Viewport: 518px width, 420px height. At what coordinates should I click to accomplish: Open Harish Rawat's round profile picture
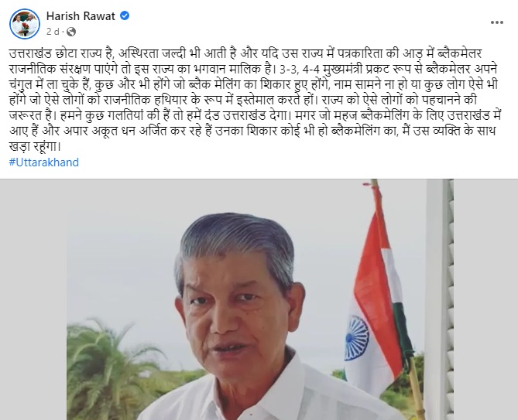25,24
